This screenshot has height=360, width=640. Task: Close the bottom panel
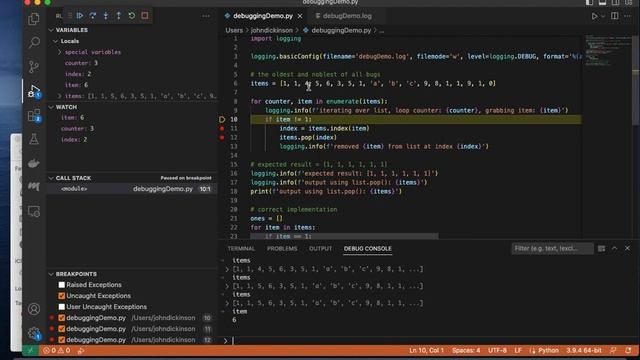pyautogui.click(x=627, y=248)
